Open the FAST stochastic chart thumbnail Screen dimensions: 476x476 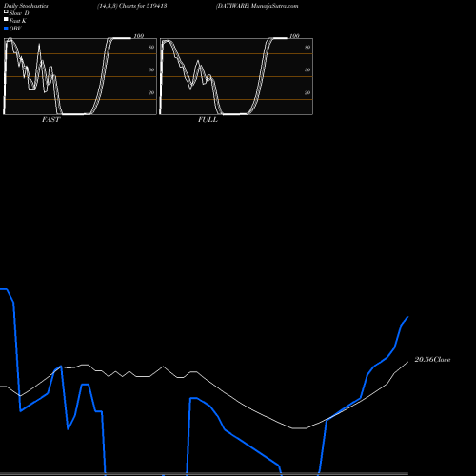coord(80,76)
